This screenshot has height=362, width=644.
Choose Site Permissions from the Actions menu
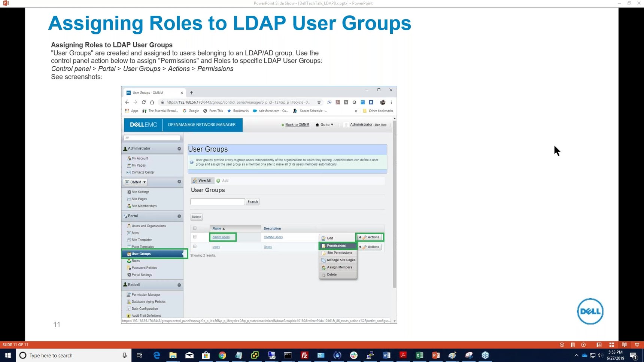pos(339,253)
